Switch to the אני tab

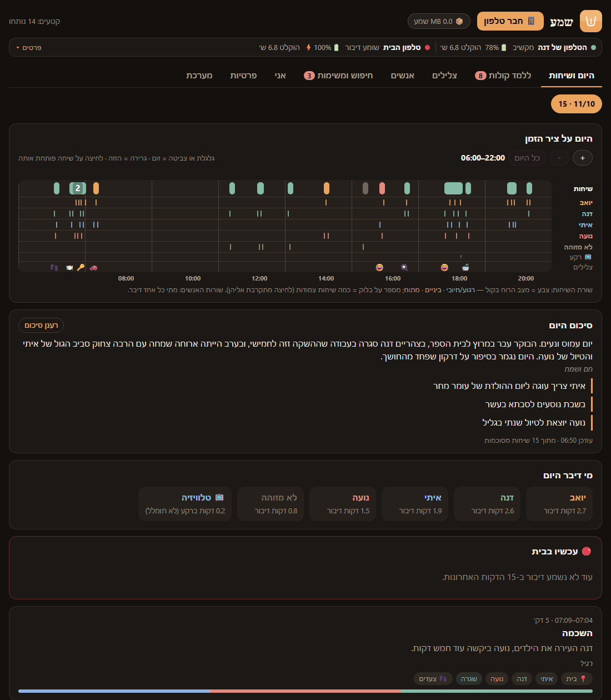281,75
